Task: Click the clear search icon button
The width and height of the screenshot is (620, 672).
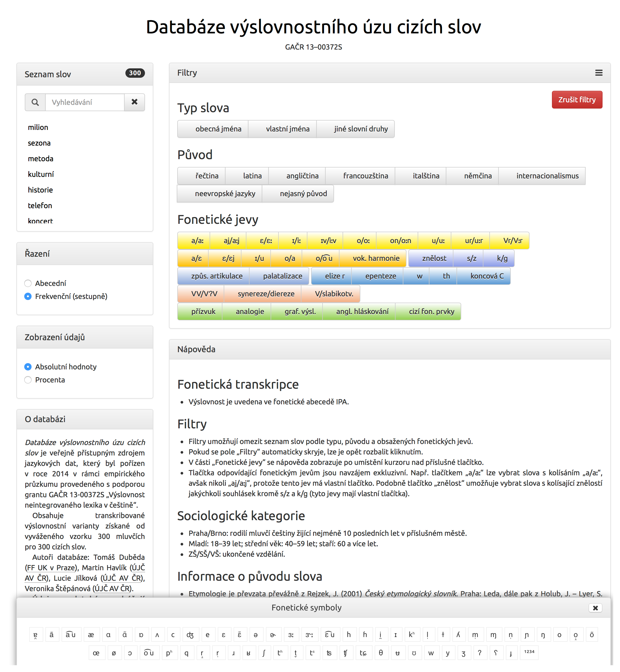Action: click(x=135, y=102)
